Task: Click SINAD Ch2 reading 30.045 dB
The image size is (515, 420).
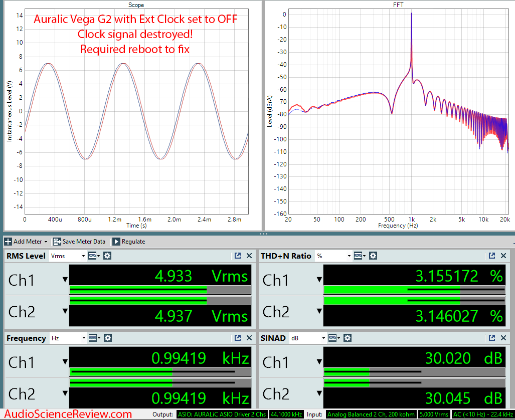Action: (x=464, y=398)
